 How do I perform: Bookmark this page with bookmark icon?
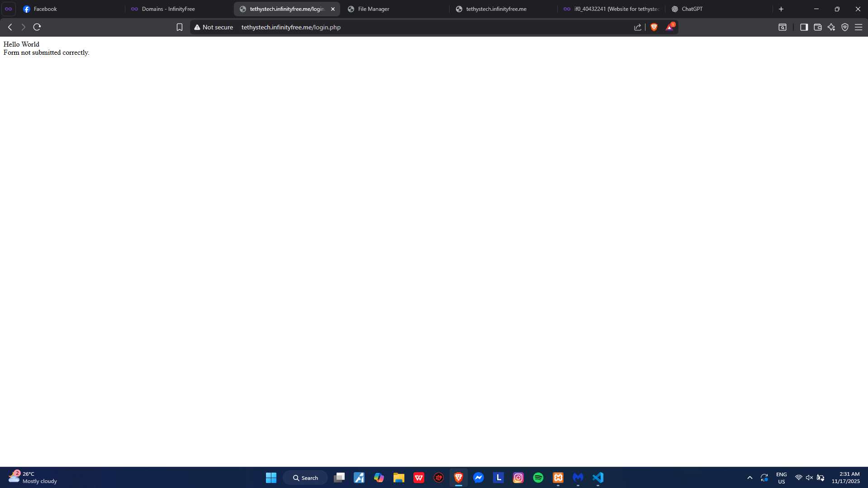tap(180, 27)
